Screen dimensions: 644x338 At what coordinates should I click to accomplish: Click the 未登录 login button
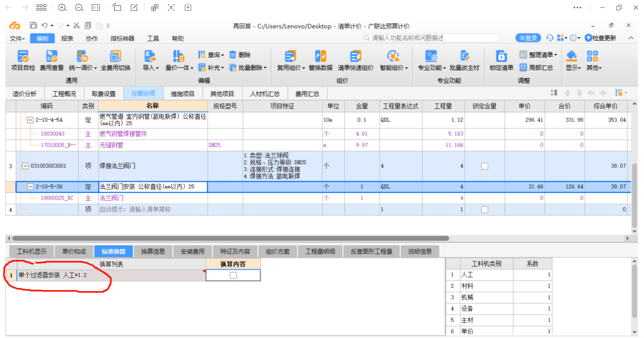pos(528,38)
